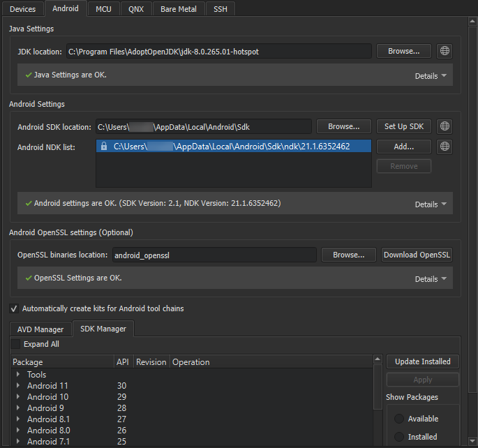The image size is (478, 448).
Task: Expand the Android 11 package tree item
Action: coord(18,386)
